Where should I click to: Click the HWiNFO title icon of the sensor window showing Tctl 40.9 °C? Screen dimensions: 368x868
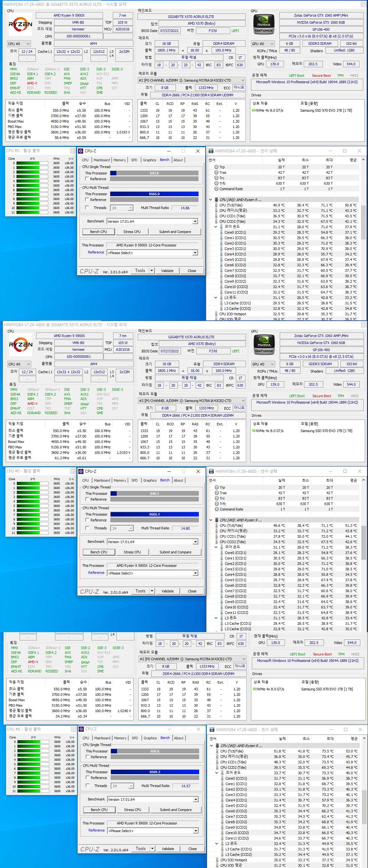pos(211,151)
